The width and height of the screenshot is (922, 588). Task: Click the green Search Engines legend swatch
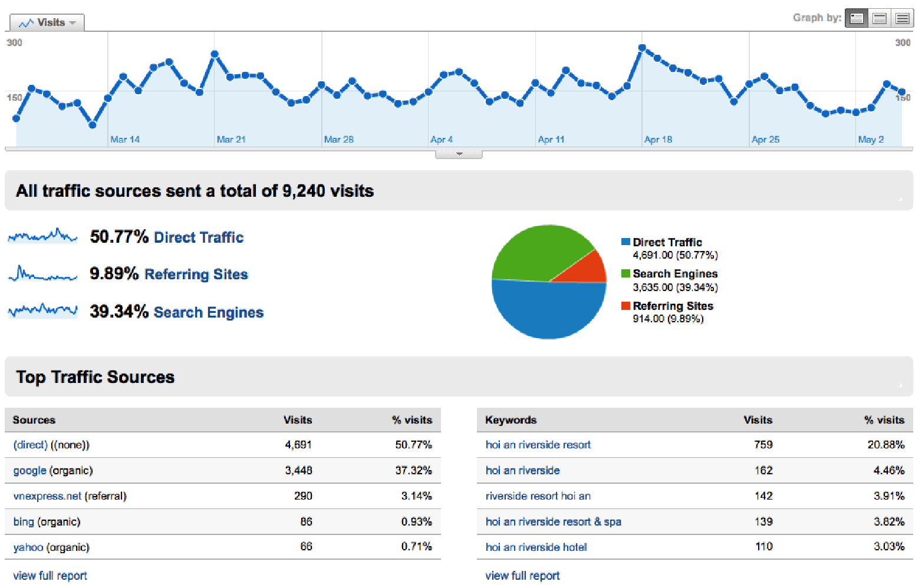[x=625, y=273]
